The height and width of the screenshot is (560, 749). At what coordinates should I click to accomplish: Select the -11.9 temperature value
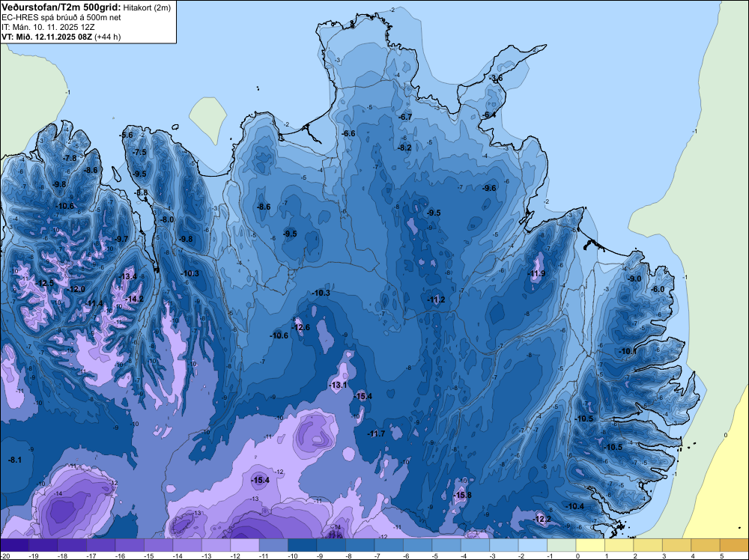[x=537, y=273]
